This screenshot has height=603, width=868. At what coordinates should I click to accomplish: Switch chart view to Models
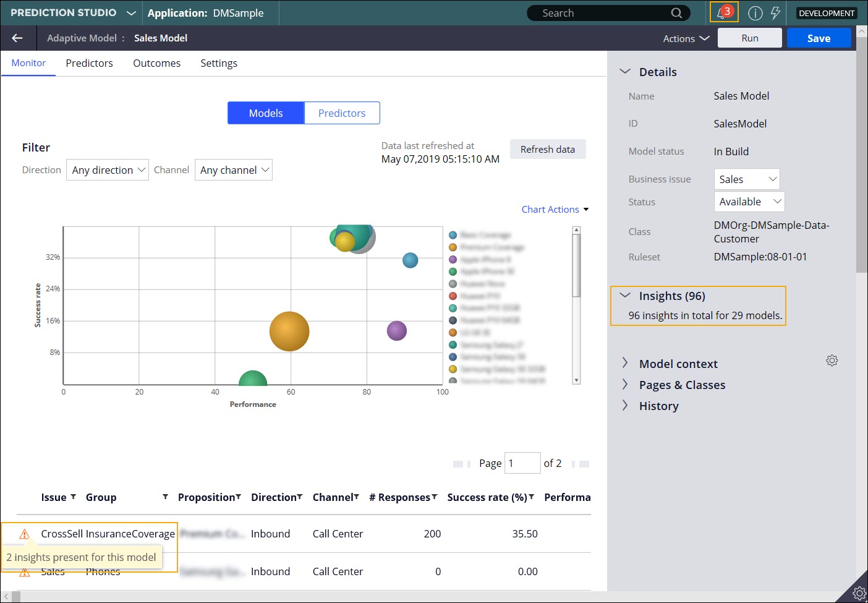tap(266, 113)
